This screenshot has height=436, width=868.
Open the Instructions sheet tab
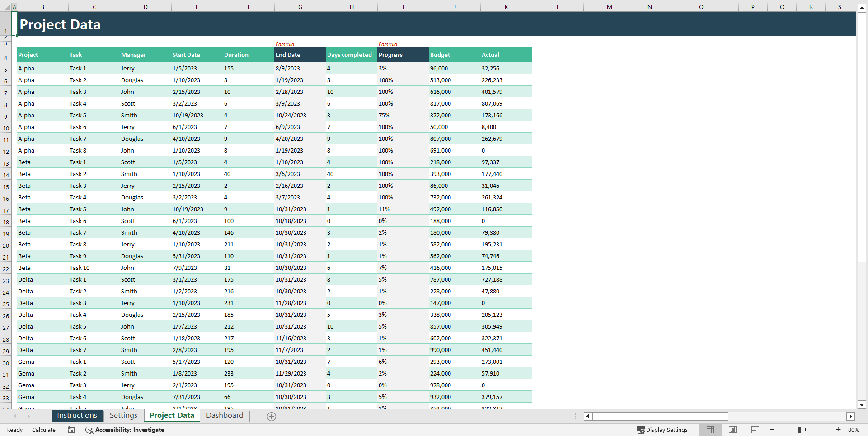coord(77,415)
